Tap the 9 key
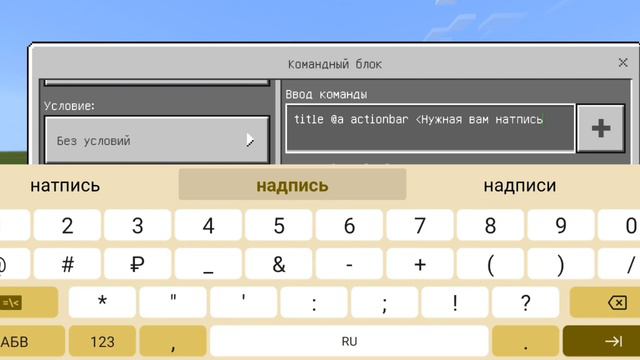Viewport: 640px width, 360px height. 561,225
